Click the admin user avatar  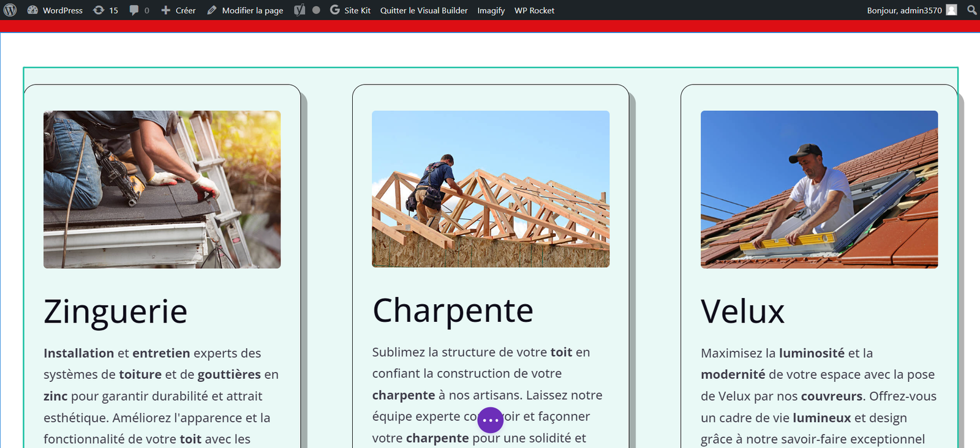tap(951, 10)
